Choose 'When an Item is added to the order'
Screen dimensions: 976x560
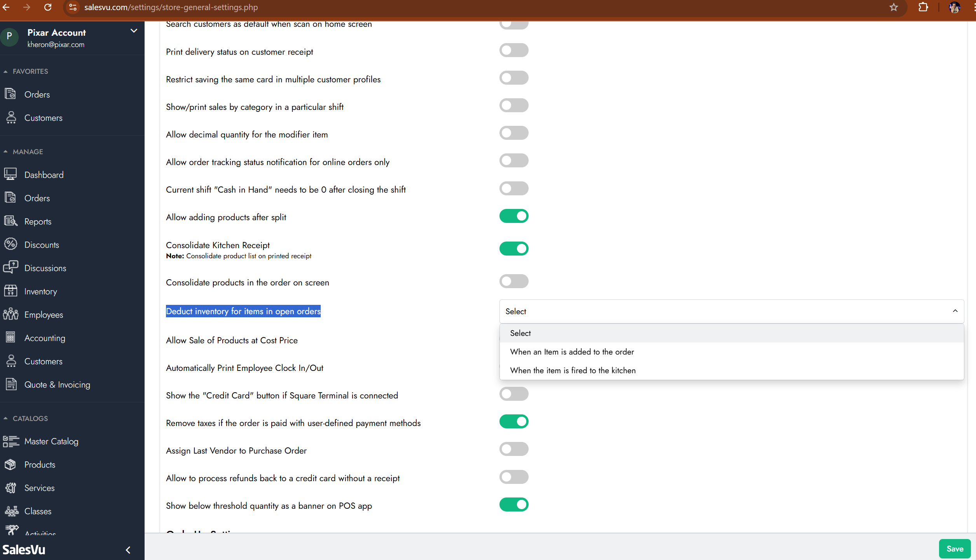coord(732,352)
